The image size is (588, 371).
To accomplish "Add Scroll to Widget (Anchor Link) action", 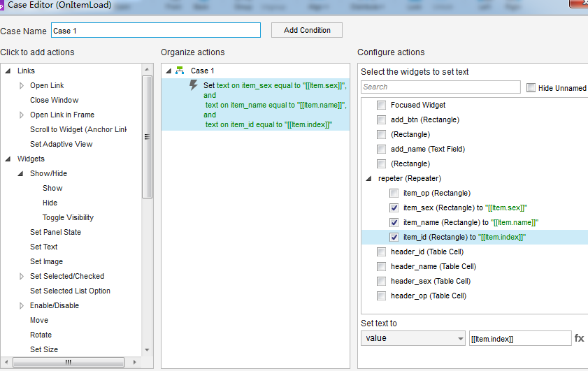I will tap(78, 129).
